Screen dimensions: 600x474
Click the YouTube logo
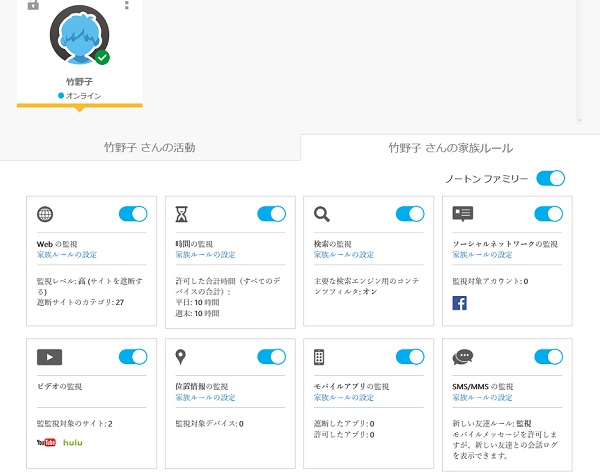46,443
